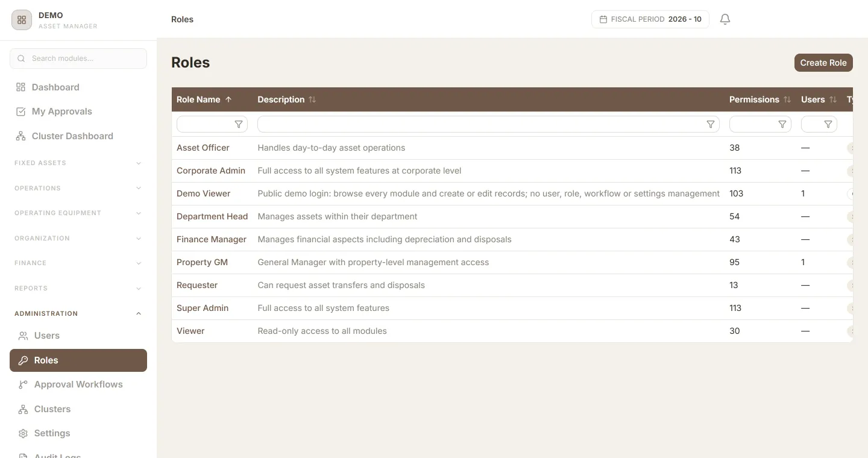Expand the Reports section
Image resolution: width=868 pixels, height=458 pixels.
(x=78, y=288)
